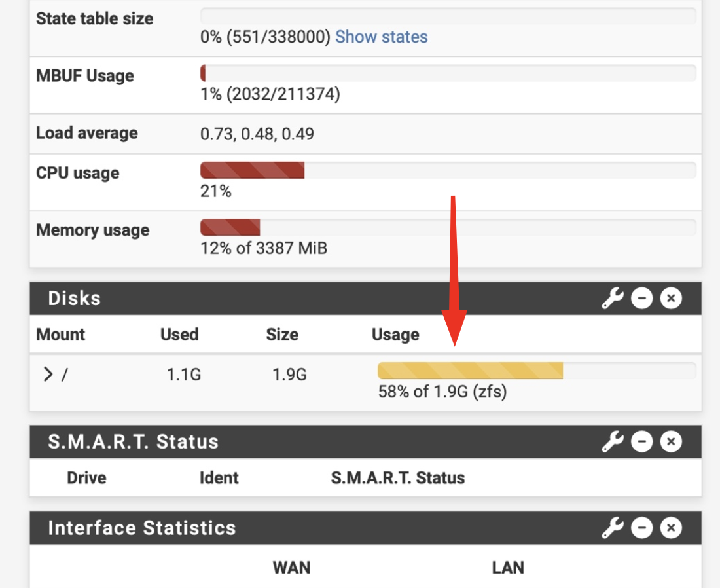The width and height of the screenshot is (720, 588).
Task: Click the yellow disk usage bar
Action: (470, 371)
